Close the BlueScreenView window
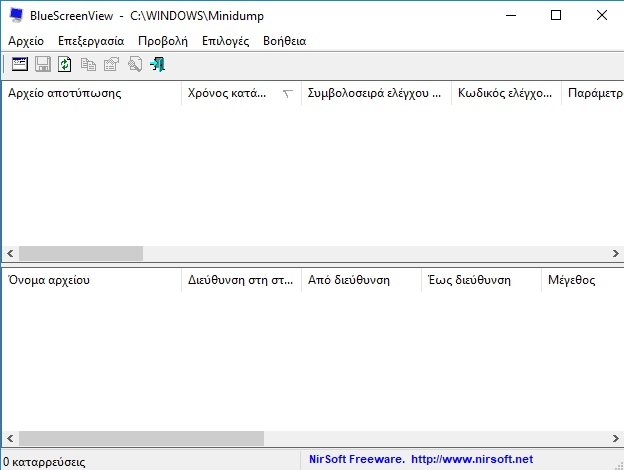Viewport: 624px width, 470px height. tap(602, 16)
